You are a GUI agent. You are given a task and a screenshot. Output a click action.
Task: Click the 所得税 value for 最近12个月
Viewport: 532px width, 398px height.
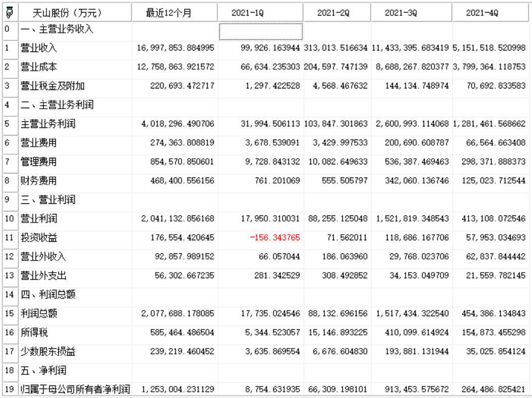(177, 333)
